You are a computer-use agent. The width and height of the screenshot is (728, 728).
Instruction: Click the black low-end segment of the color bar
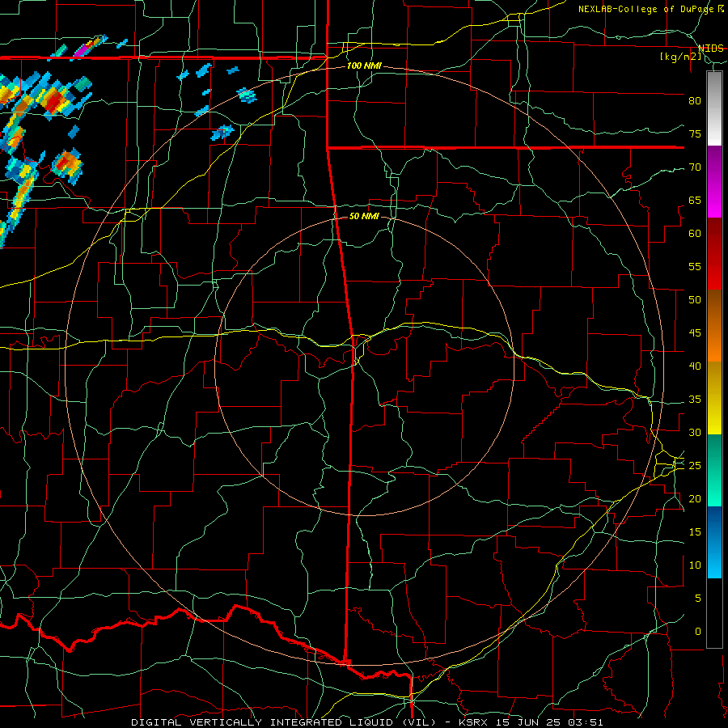point(714,613)
